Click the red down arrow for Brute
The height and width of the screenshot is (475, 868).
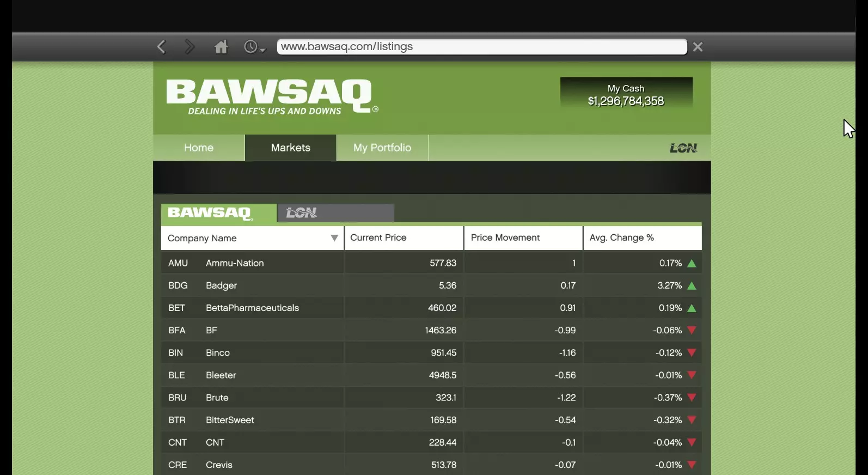click(x=692, y=398)
